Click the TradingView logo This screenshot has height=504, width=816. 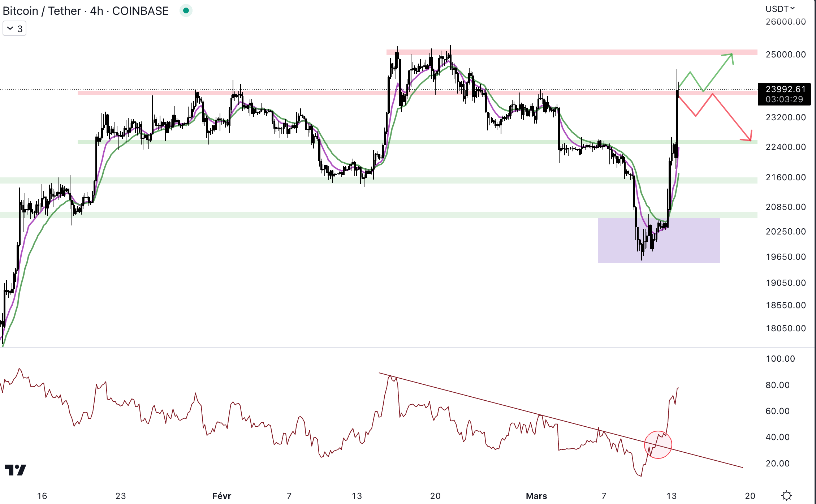tap(15, 470)
